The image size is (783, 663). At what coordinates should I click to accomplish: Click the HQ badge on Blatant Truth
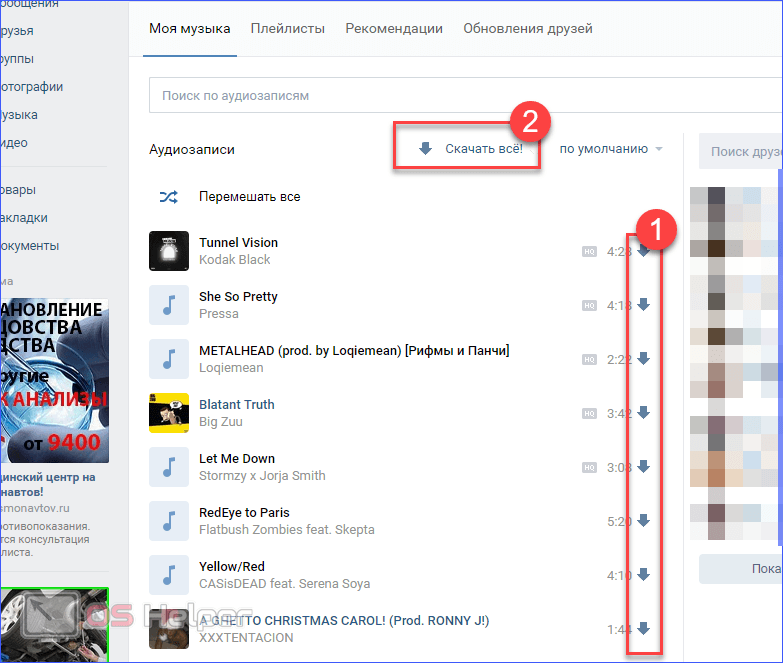point(589,413)
